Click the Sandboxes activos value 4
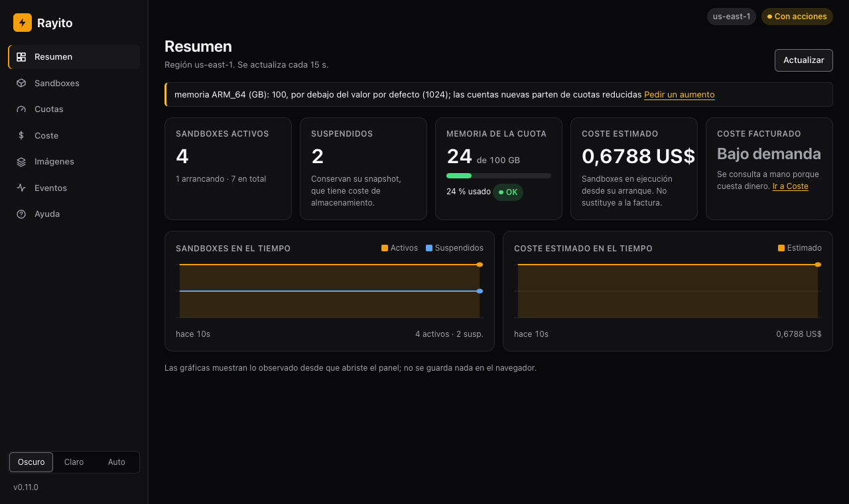Screen dimensions: 849x504 click(x=182, y=157)
